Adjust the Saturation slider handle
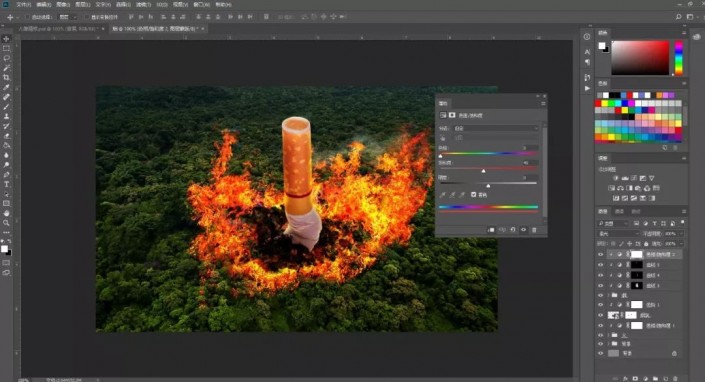Viewport: 705px width, 382px height. (x=483, y=171)
